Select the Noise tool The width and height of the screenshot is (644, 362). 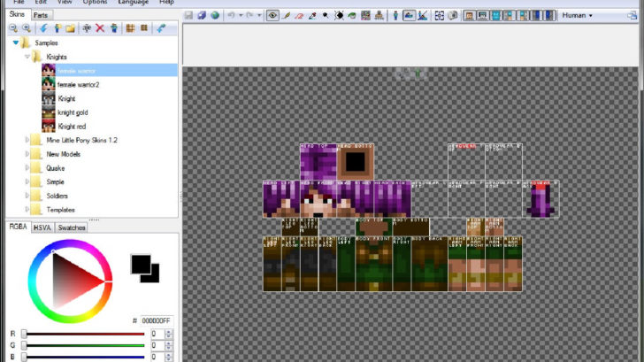(x=365, y=16)
